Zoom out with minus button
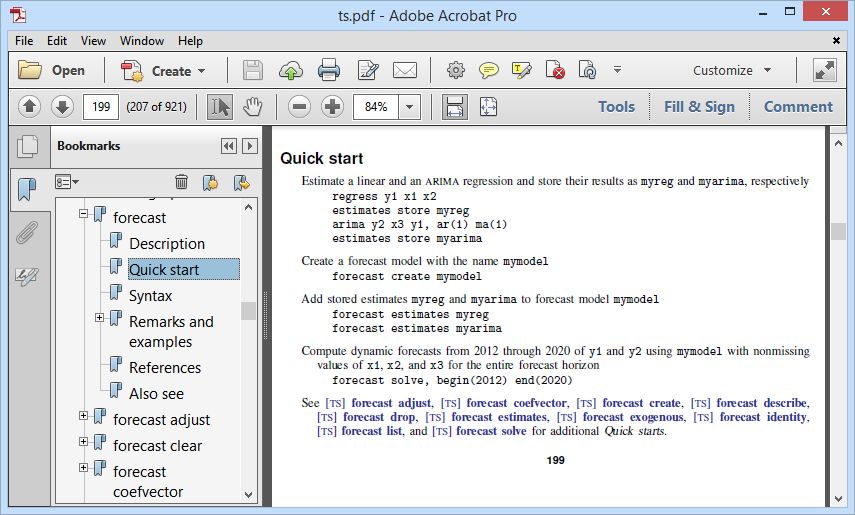 coord(299,106)
